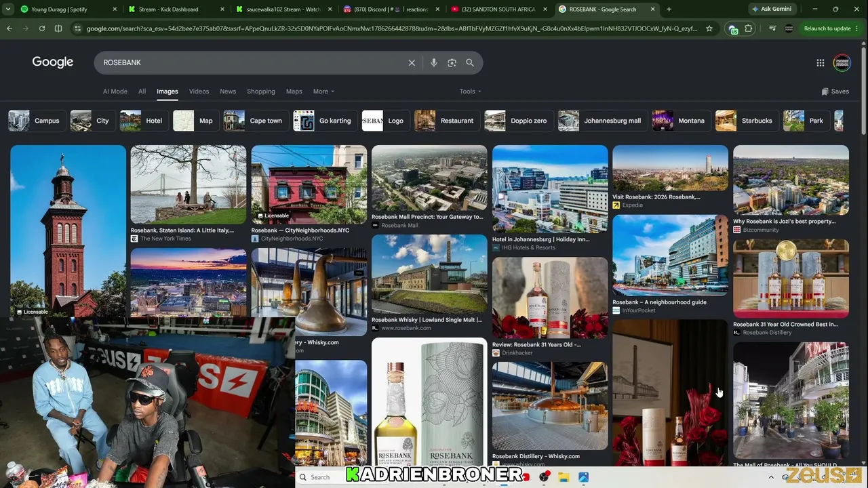Viewport: 868px width, 488px height.
Task: Open the Saves collection
Action: click(835, 91)
